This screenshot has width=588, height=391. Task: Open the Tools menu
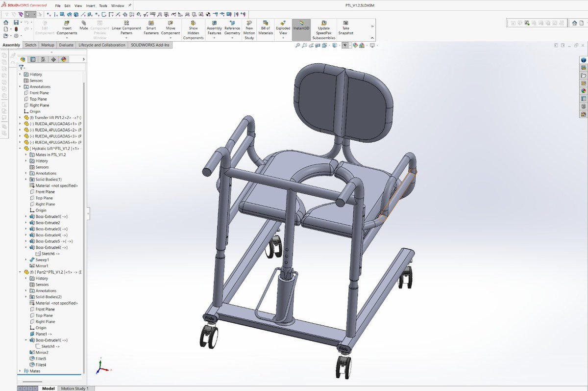[103, 6]
